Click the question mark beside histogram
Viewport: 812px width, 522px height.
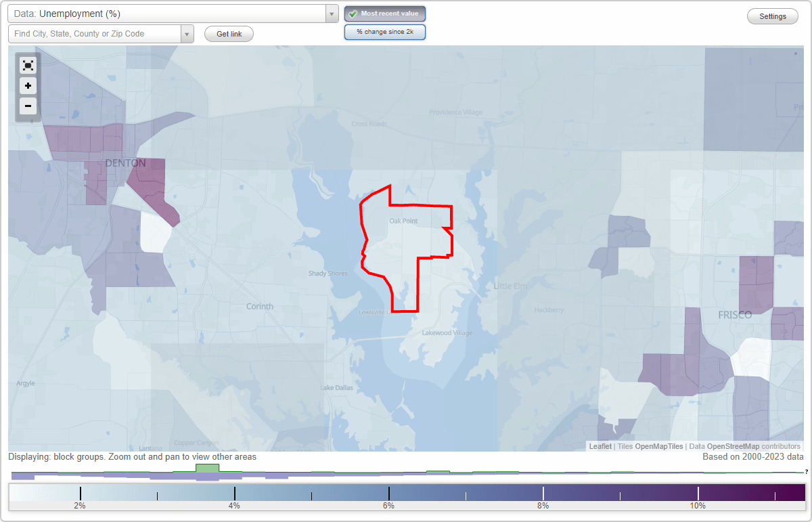point(807,471)
